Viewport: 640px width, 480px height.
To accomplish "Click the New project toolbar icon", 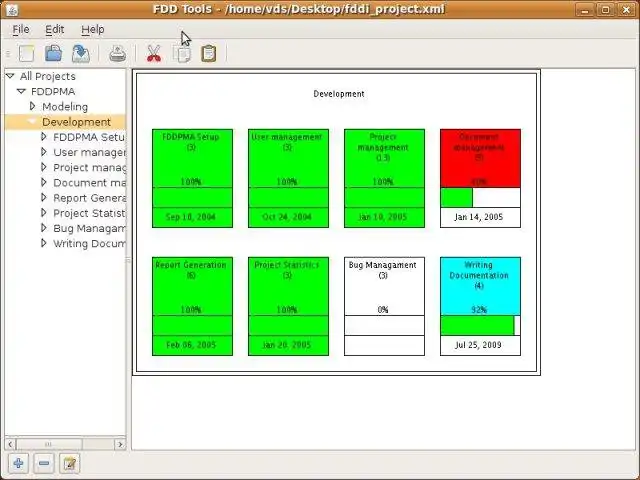I will 27,53.
